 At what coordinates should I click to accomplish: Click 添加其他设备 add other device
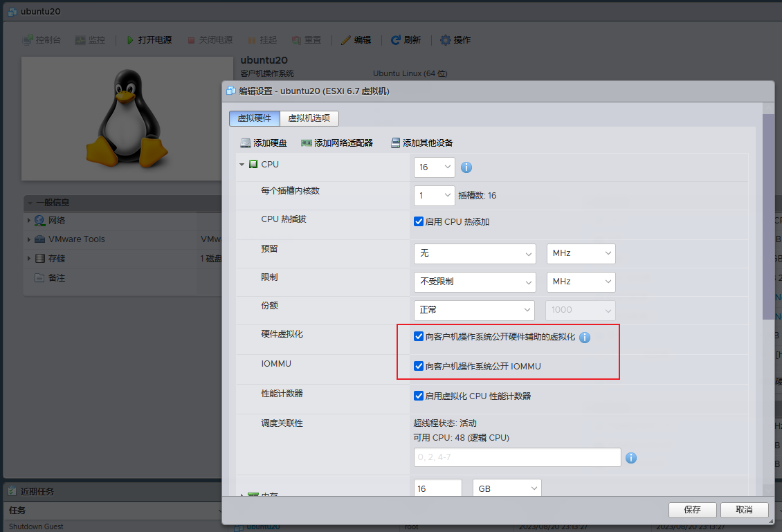point(422,143)
